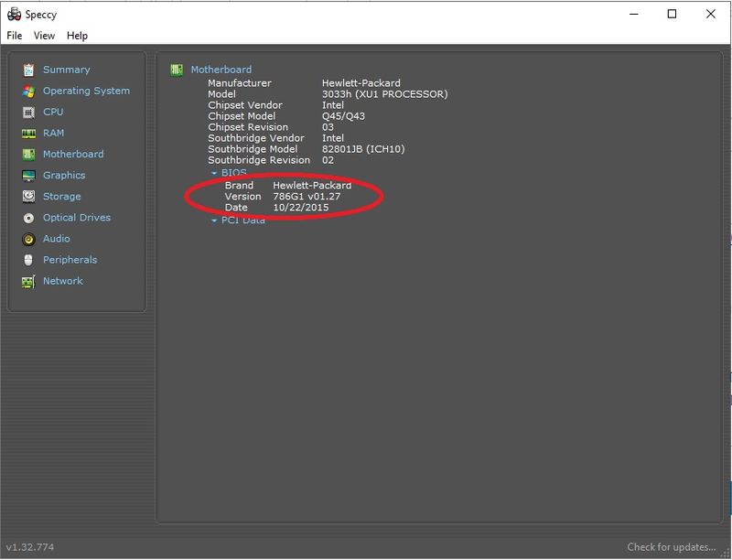Open the Peripherals section

click(70, 260)
